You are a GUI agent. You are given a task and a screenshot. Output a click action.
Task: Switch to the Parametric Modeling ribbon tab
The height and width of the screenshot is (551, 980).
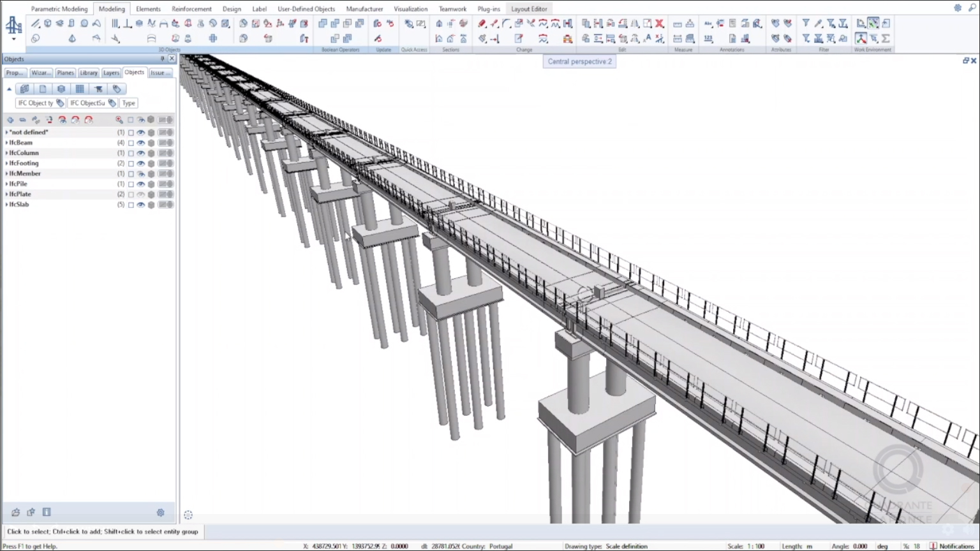click(59, 9)
